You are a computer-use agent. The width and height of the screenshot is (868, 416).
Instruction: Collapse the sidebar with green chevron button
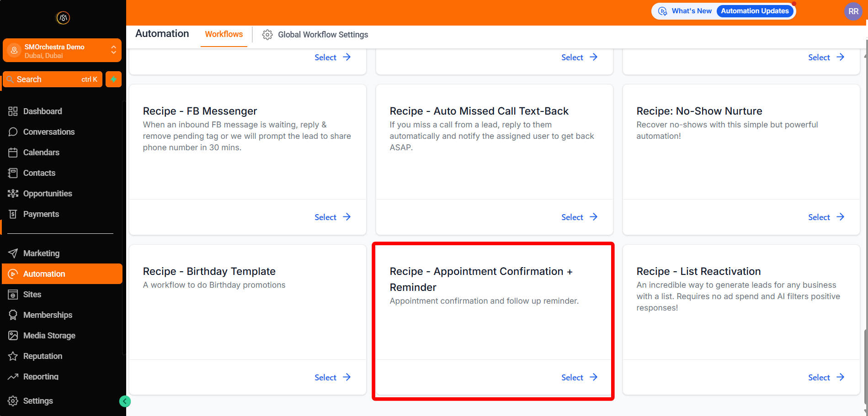click(125, 401)
